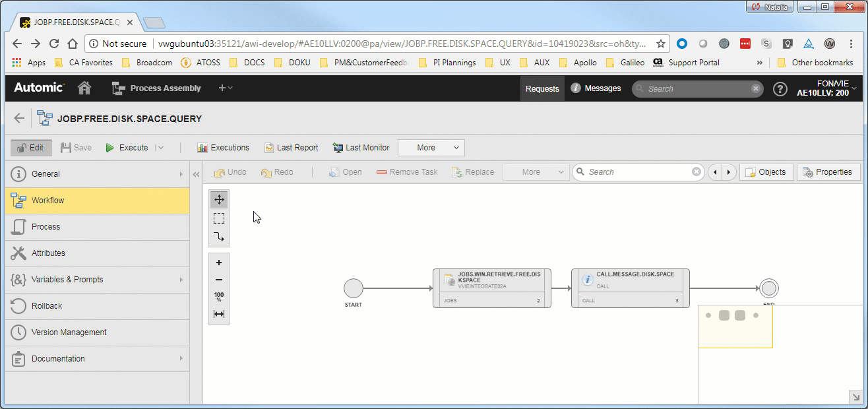
Task: Select the CALL.MESSAGE.DISK.SPACE task node
Action: [630, 288]
